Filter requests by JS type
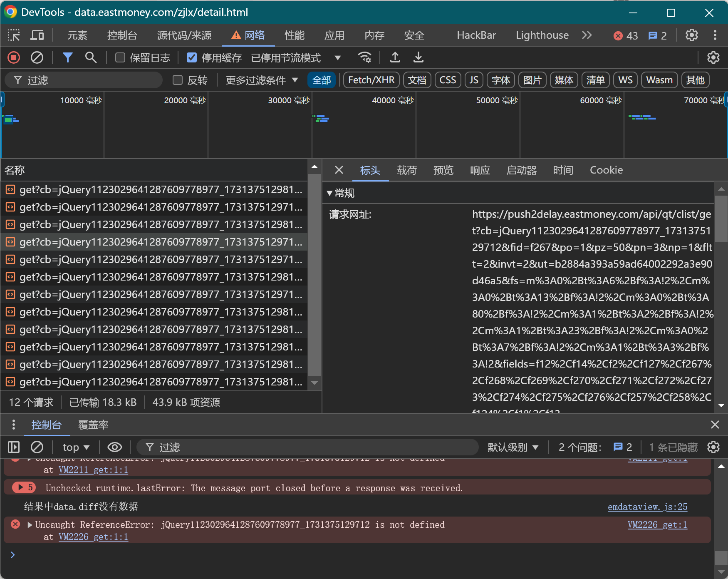This screenshot has width=728, height=579. 474,80
